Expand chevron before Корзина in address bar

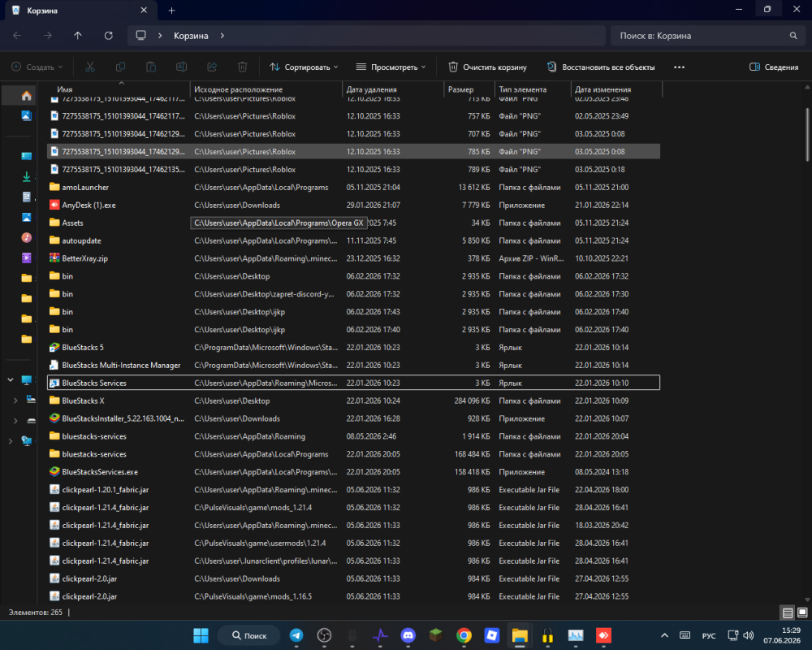(160, 35)
